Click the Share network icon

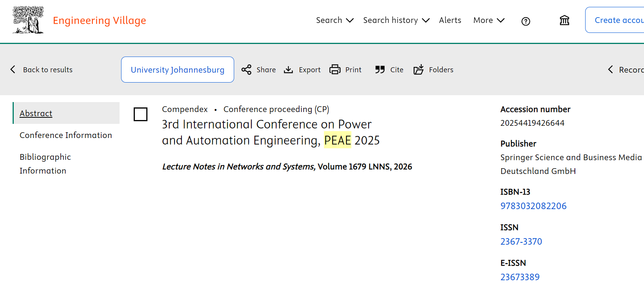coord(246,70)
